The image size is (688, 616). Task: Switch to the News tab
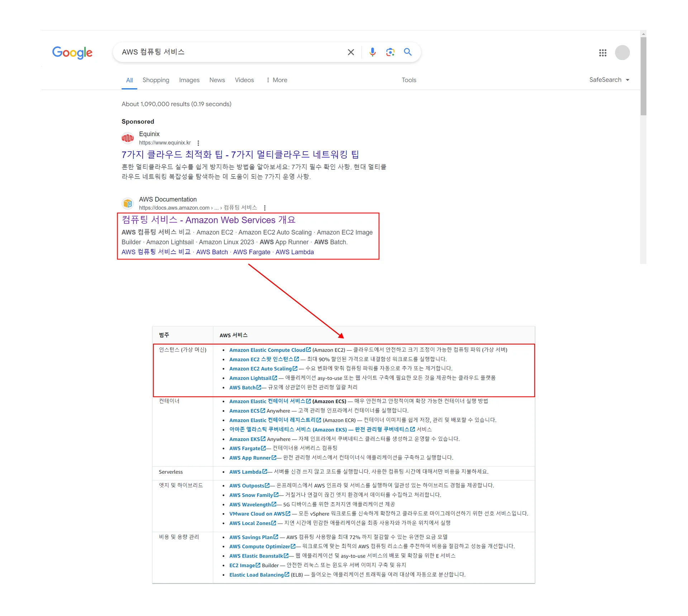click(x=217, y=80)
